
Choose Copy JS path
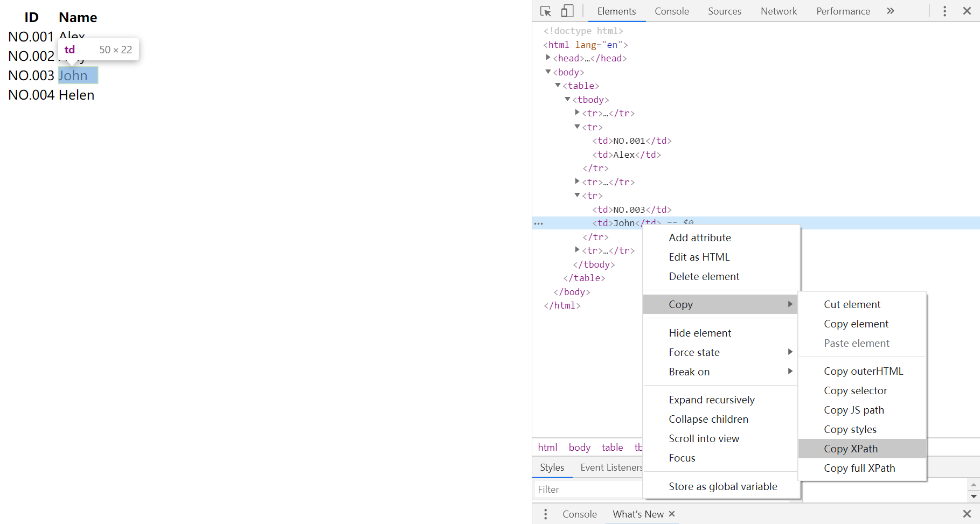pos(862,410)
